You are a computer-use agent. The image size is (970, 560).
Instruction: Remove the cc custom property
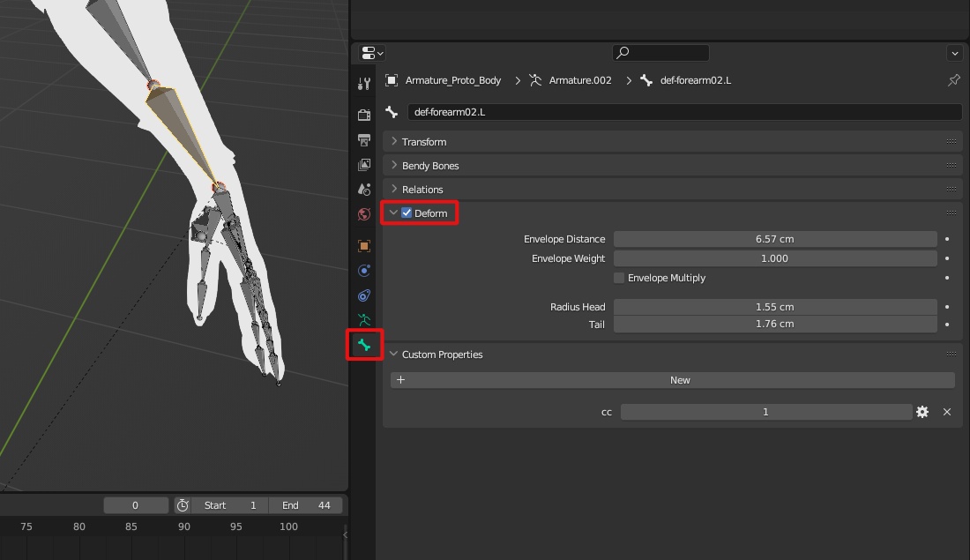click(947, 412)
